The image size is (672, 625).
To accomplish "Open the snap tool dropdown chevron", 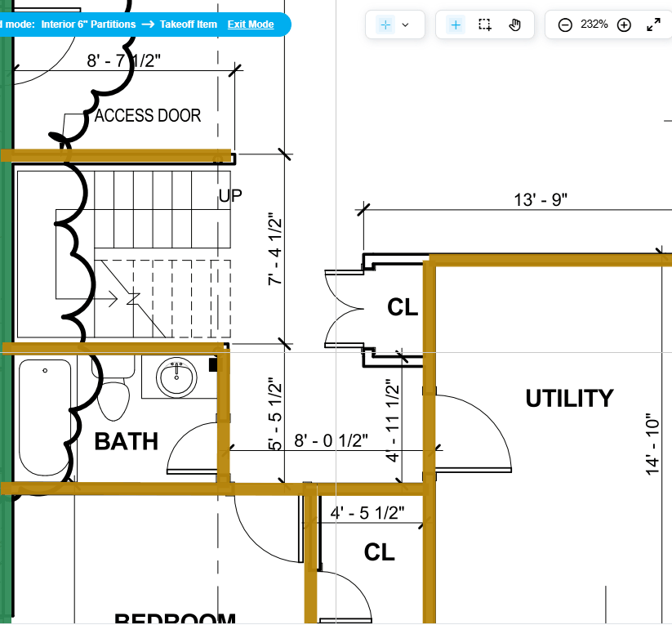I will [x=405, y=25].
